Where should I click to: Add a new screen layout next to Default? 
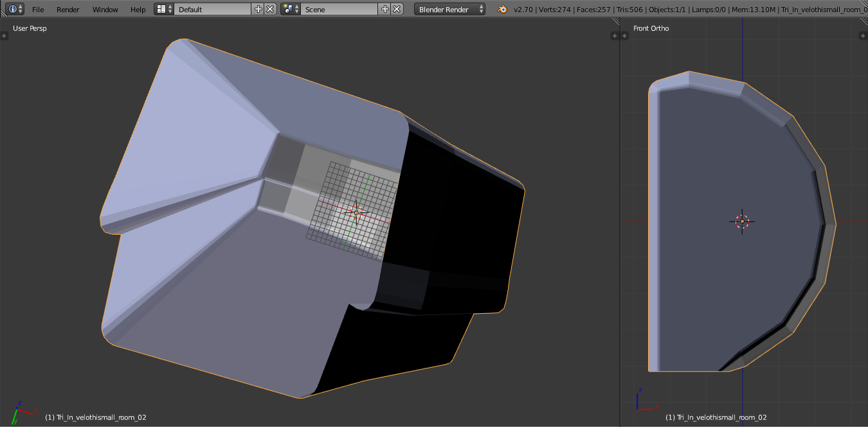click(x=258, y=9)
